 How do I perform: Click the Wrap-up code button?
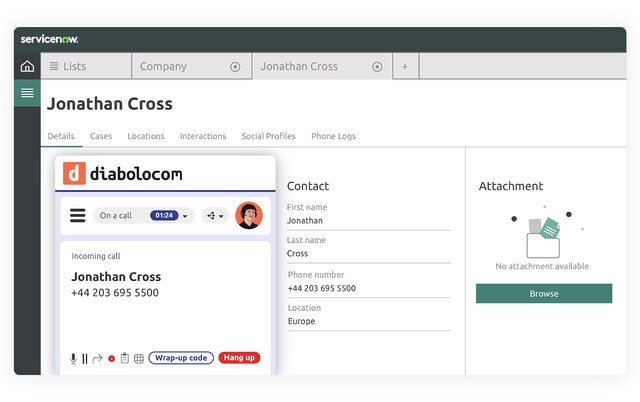click(181, 358)
